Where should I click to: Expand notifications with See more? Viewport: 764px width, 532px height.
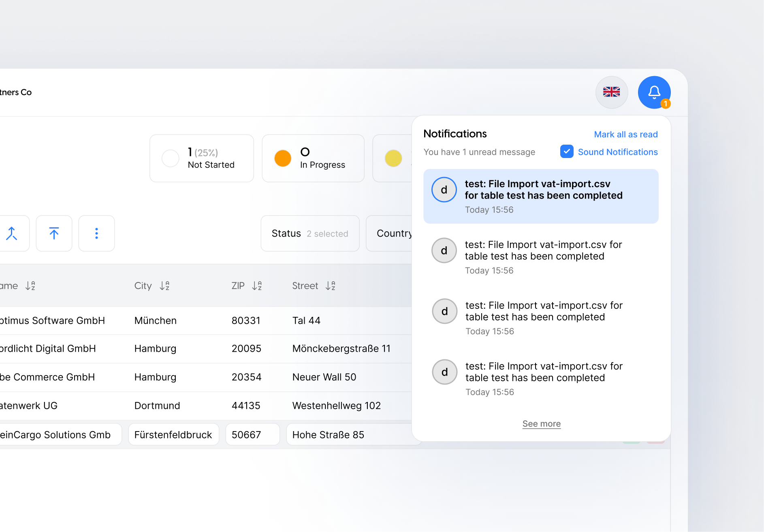point(541,423)
